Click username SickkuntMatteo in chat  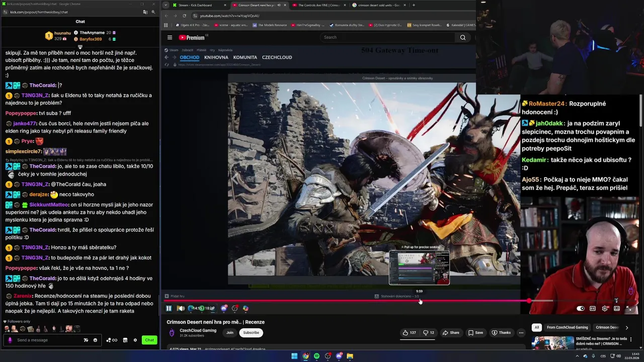(48, 205)
